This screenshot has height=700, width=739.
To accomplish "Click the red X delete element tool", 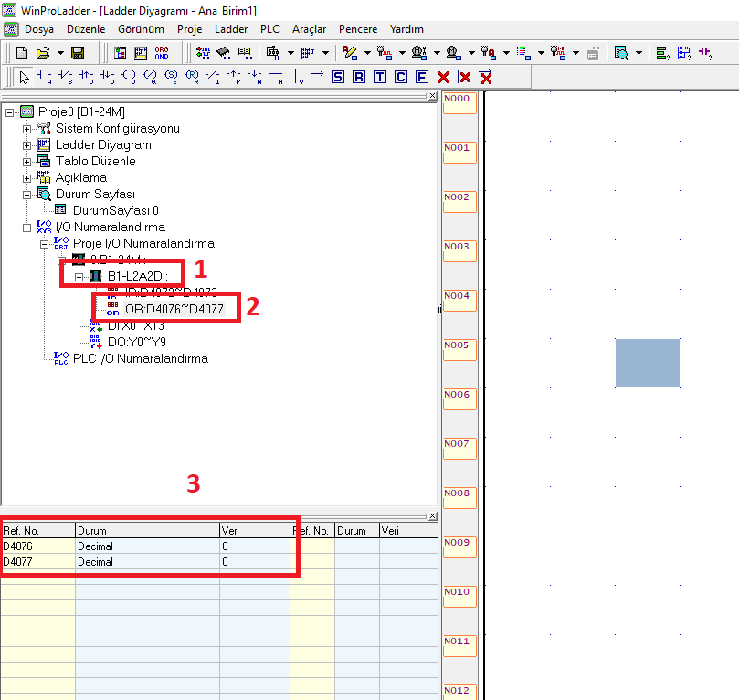I will click(443, 77).
